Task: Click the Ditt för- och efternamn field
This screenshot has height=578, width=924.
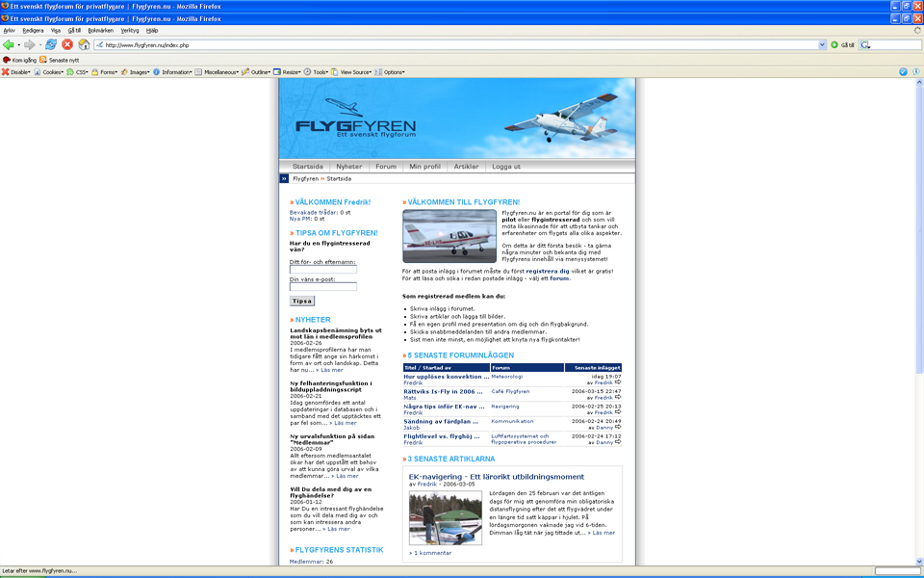Action: coord(323,270)
